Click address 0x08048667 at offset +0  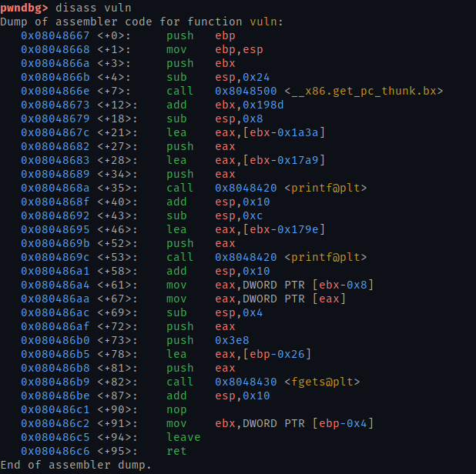coord(55,36)
